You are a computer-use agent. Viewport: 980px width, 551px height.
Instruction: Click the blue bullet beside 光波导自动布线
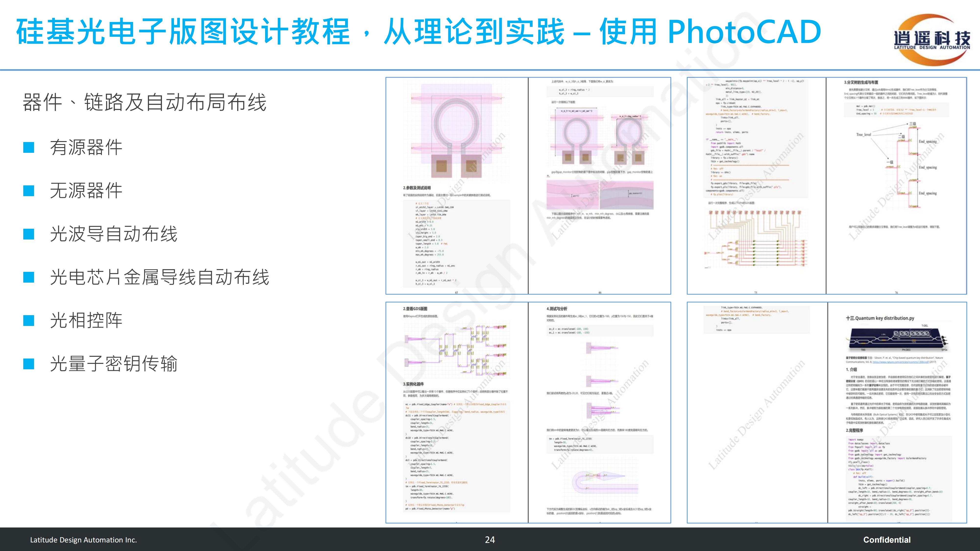[29, 234]
